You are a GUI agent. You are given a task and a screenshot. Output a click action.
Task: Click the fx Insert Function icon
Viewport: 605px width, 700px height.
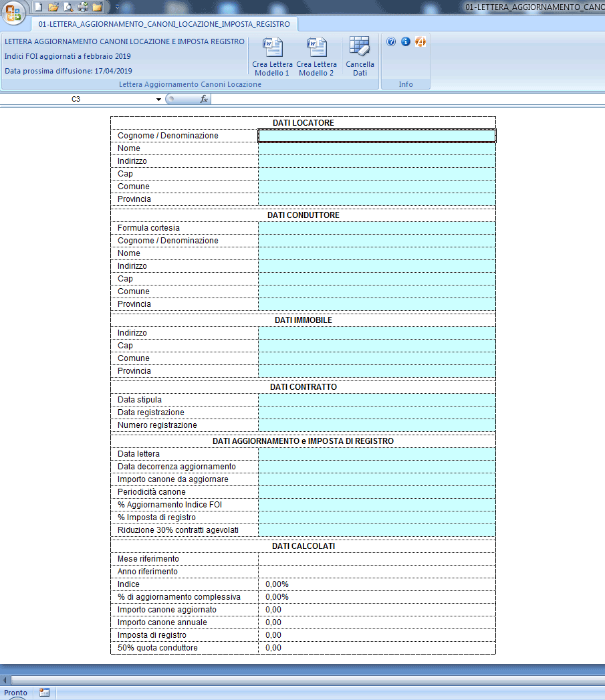pos(204,99)
